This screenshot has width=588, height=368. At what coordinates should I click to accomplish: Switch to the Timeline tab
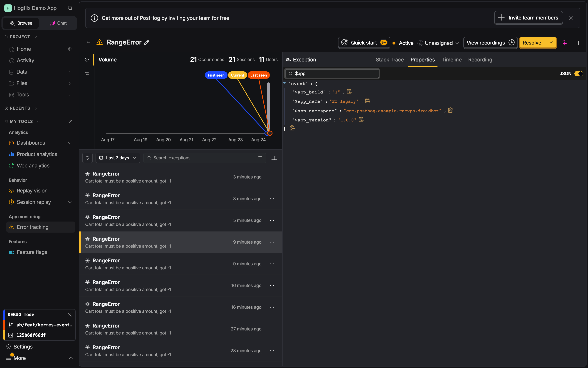point(451,60)
